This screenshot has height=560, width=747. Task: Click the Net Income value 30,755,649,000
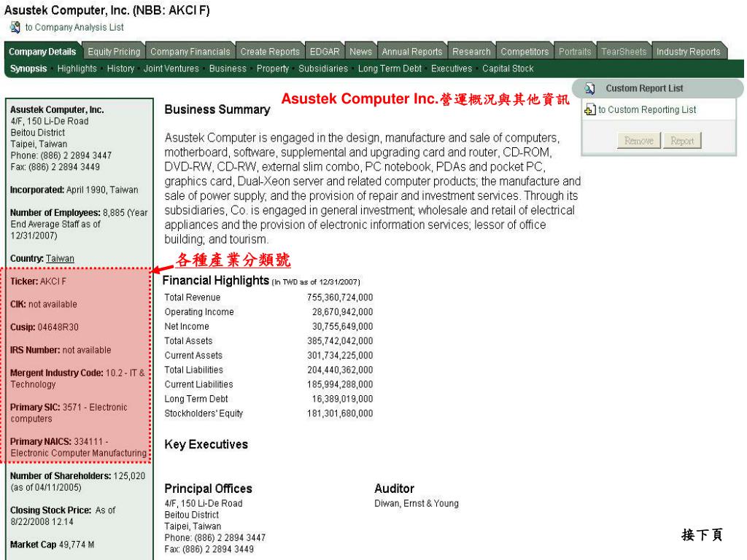(343, 327)
